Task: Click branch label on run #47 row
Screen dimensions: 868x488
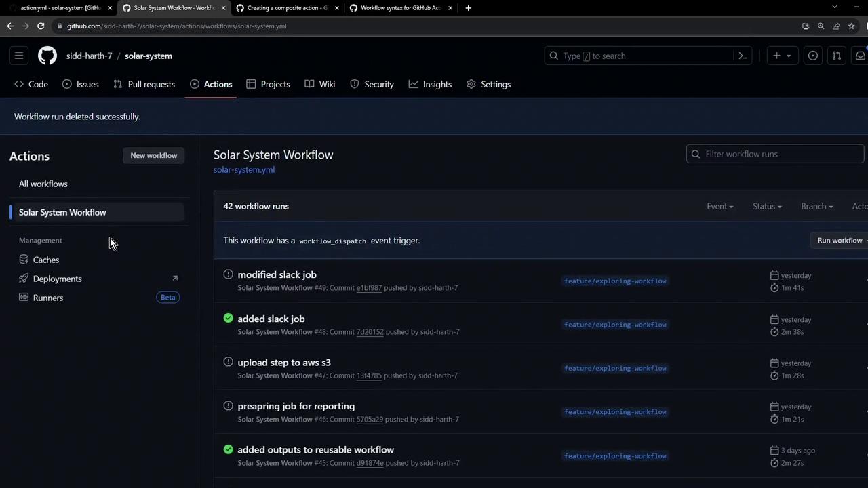Action: coord(615,368)
